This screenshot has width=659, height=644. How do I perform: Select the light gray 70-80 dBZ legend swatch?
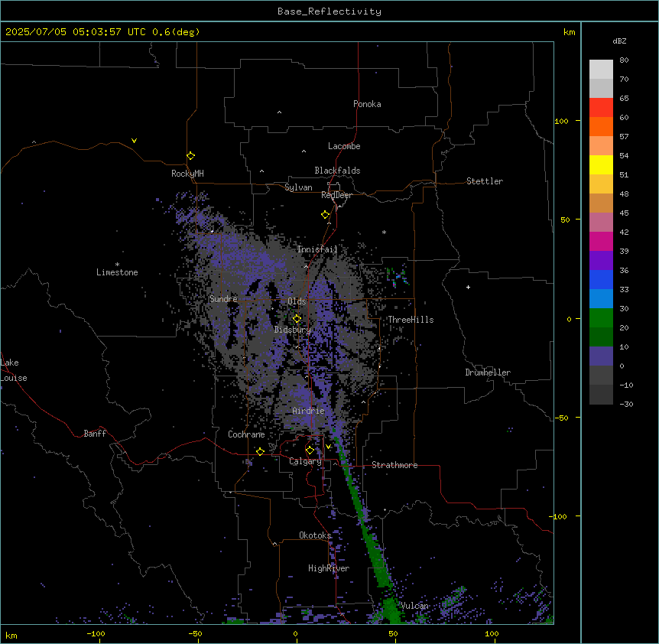click(601, 70)
